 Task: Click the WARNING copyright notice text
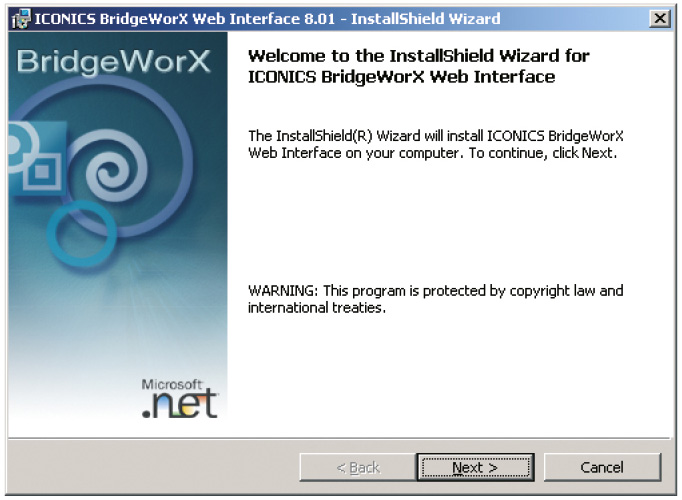(435, 290)
